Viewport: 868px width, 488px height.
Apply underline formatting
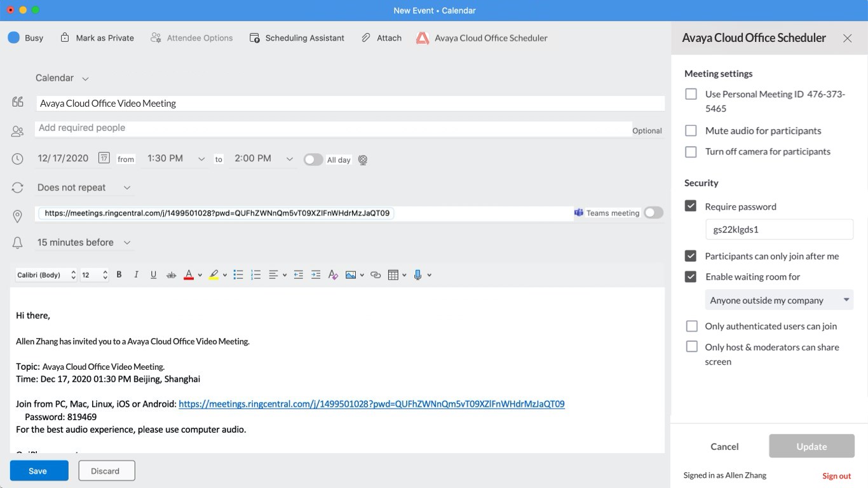(153, 274)
